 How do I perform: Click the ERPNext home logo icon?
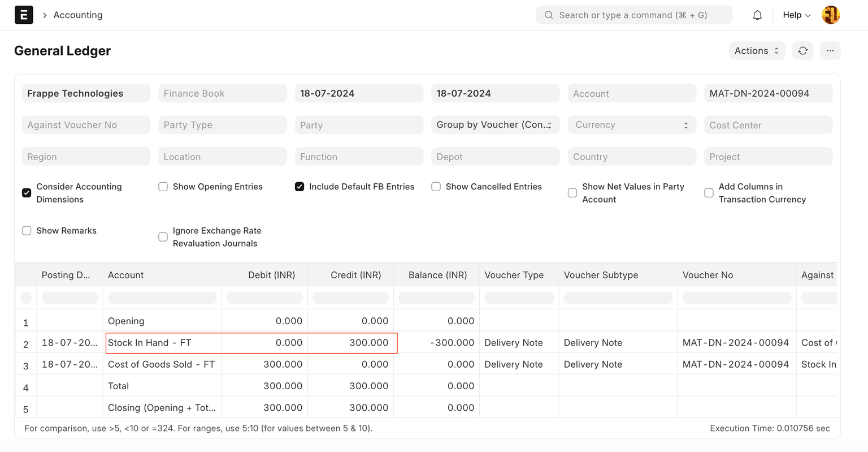[x=24, y=15]
